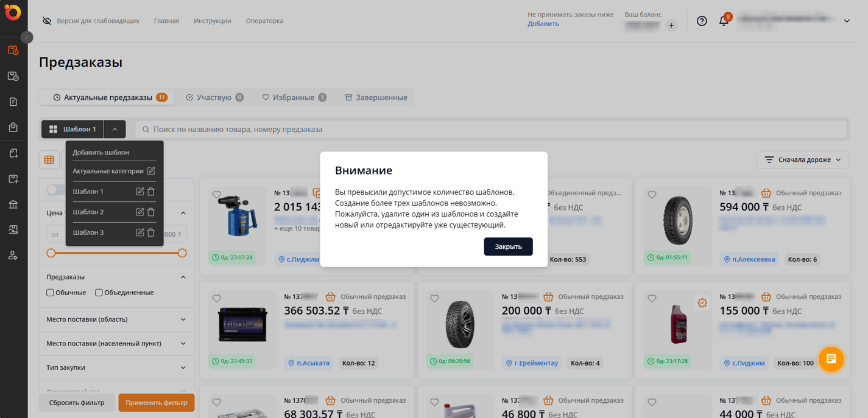Screen dimensions: 868x418
Task: Open the notifications bell
Action: click(x=724, y=21)
